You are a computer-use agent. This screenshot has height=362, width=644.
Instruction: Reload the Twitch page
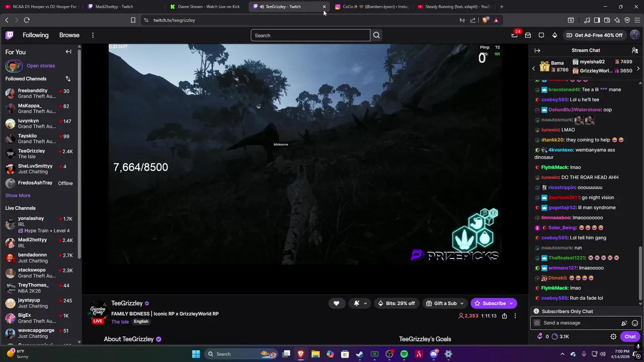pos(27,20)
